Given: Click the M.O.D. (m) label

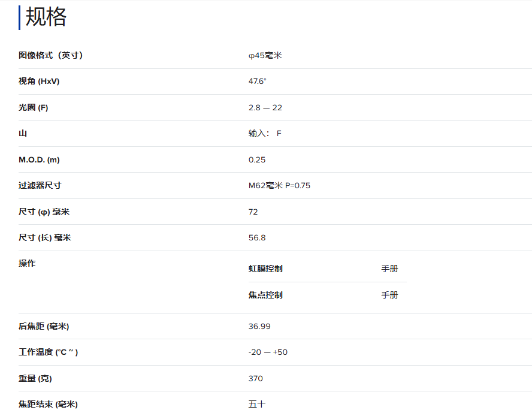Looking at the screenshot, I should [x=39, y=159].
